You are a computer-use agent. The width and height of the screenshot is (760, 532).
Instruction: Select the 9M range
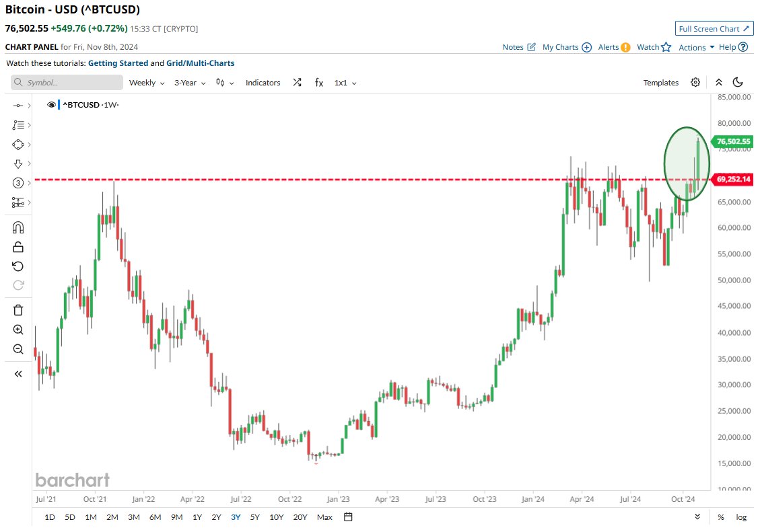tap(176, 517)
